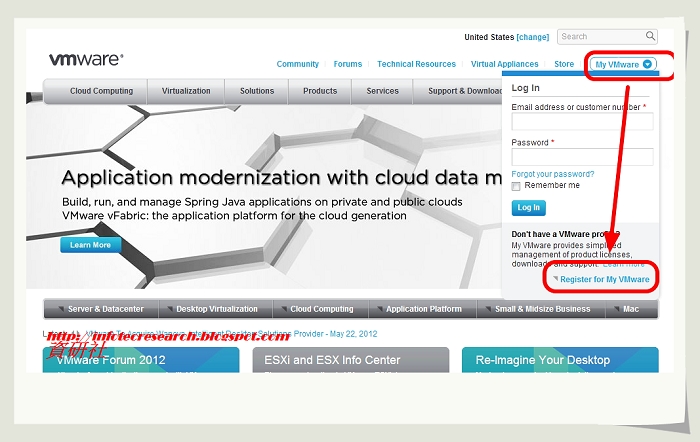
Task: Expand Application Platform tab
Action: pos(423,309)
